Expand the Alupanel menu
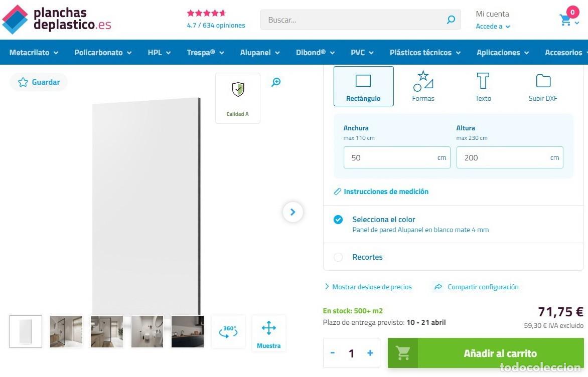This screenshot has width=588, height=377. pos(260,53)
